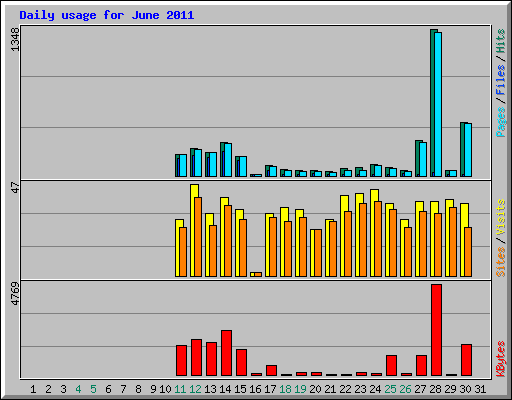Click day 31 on the x-axis

click(480, 389)
